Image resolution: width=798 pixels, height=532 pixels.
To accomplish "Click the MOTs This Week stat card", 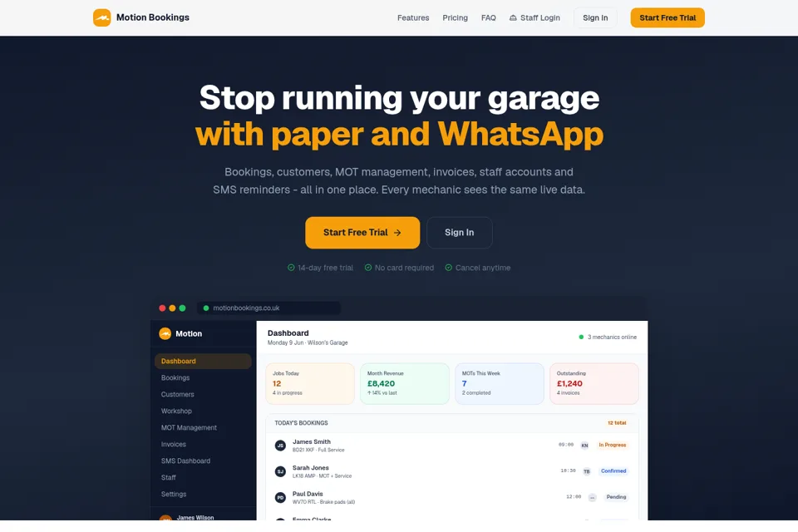I will tap(500, 383).
